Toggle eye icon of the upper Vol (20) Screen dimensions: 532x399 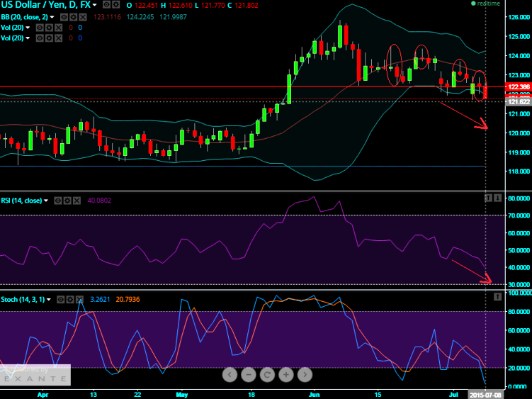[x=40, y=28]
